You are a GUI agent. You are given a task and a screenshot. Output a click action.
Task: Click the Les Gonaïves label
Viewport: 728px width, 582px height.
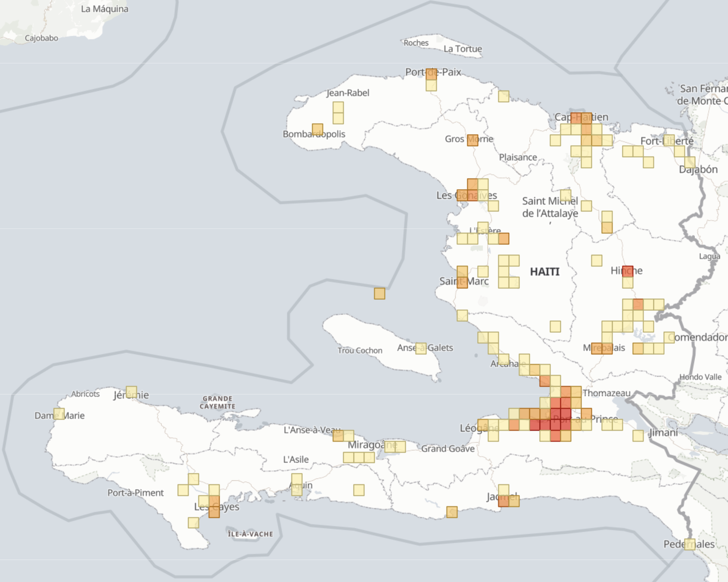(x=466, y=195)
